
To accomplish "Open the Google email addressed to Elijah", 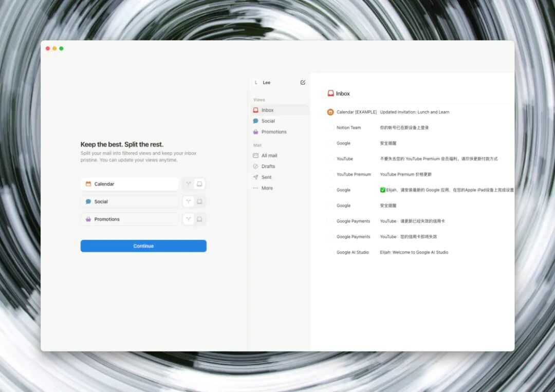I will (419, 190).
